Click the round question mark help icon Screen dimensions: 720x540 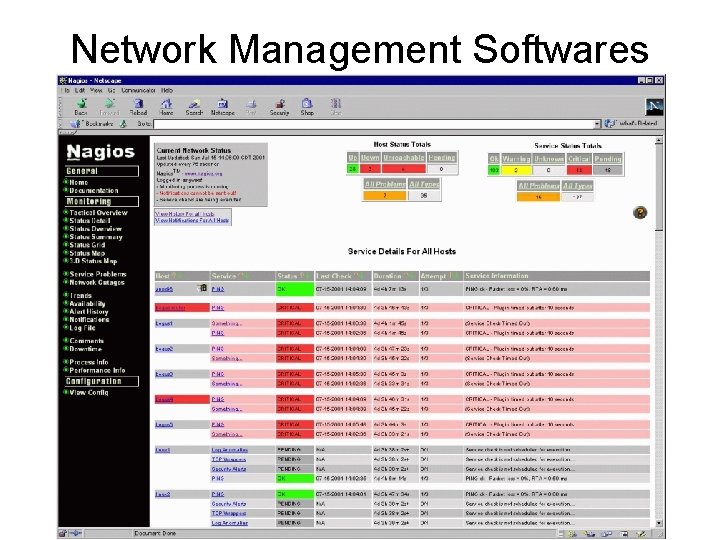pos(640,213)
